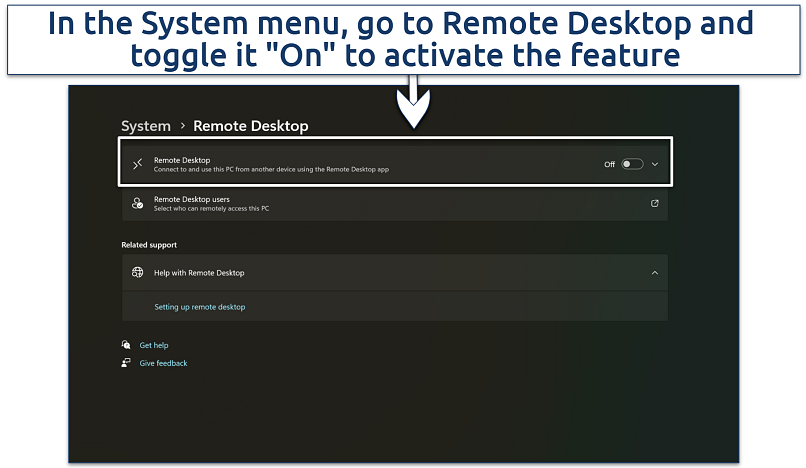Open the Setting up remote desktop link

click(x=199, y=307)
